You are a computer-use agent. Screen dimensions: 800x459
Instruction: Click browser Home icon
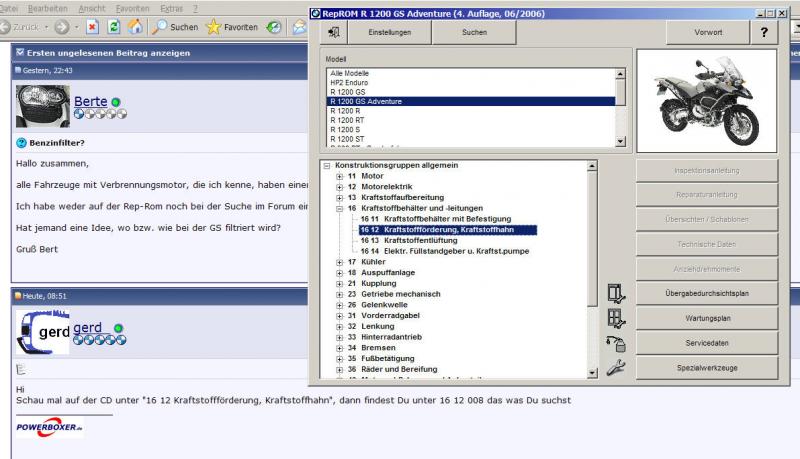click(x=135, y=27)
